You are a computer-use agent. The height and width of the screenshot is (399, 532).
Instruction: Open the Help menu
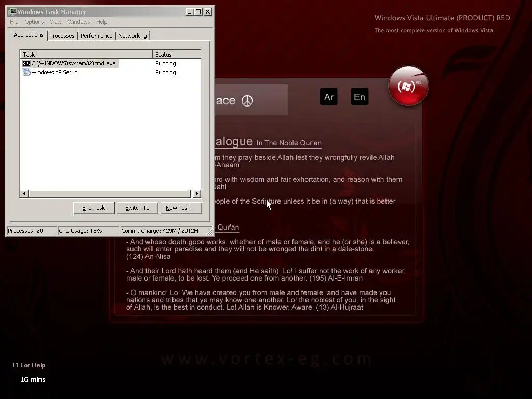tap(101, 22)
